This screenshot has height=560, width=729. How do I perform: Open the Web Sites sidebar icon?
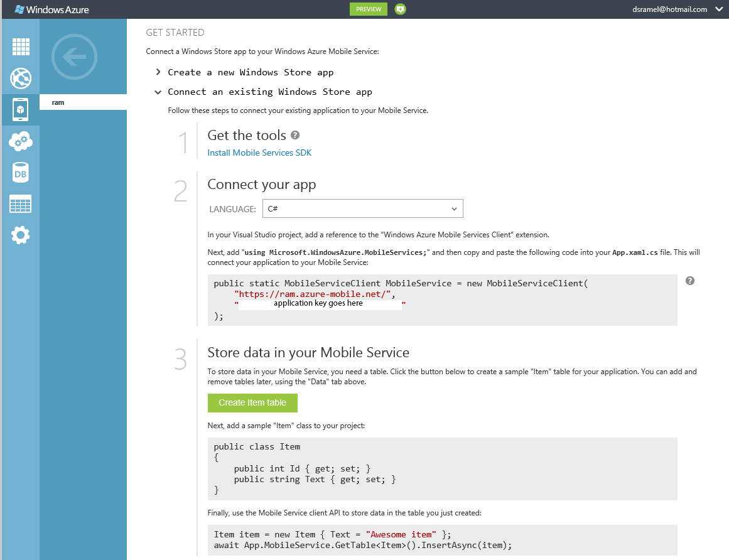(x=21, y=78)
